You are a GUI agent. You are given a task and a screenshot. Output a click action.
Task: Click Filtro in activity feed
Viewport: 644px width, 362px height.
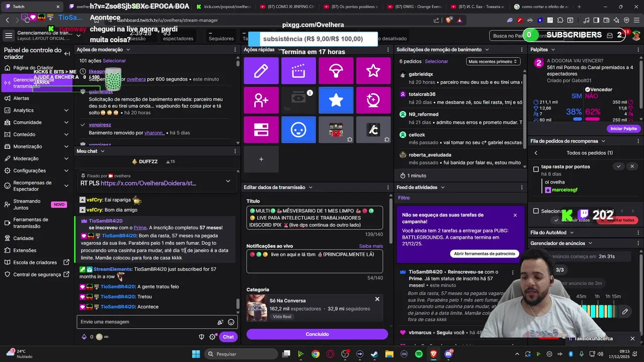tap(404, 198)
